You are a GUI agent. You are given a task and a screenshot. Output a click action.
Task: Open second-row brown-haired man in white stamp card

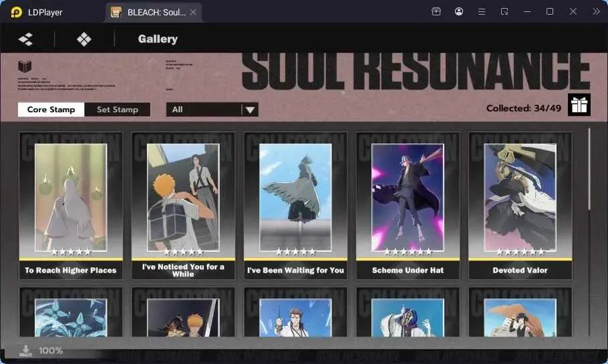pos(295,312)
